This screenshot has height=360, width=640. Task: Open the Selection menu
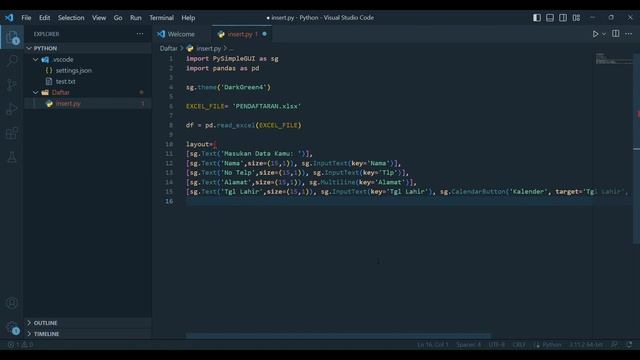(x=71, y=18)
